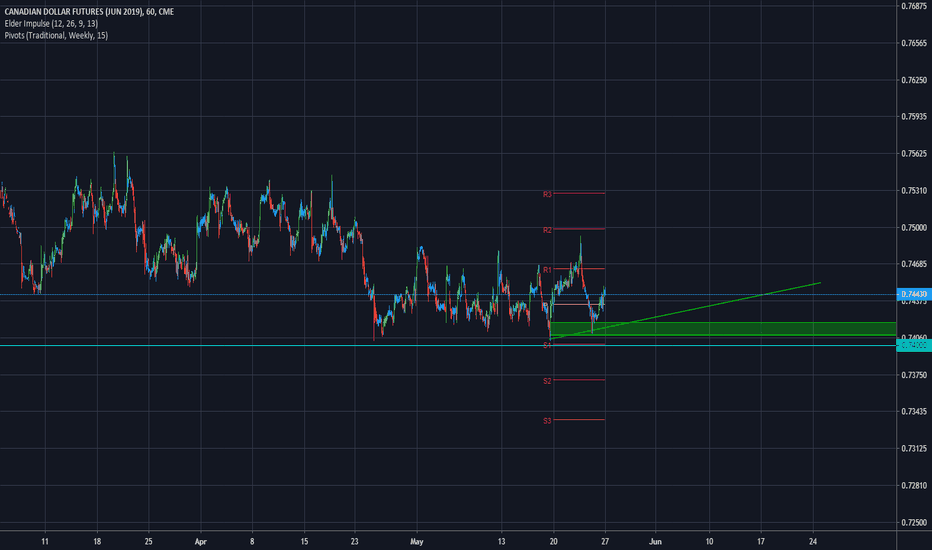Click the blue current price tag 0.74430
Screen dimensions: 932x550
click(914, 294)
